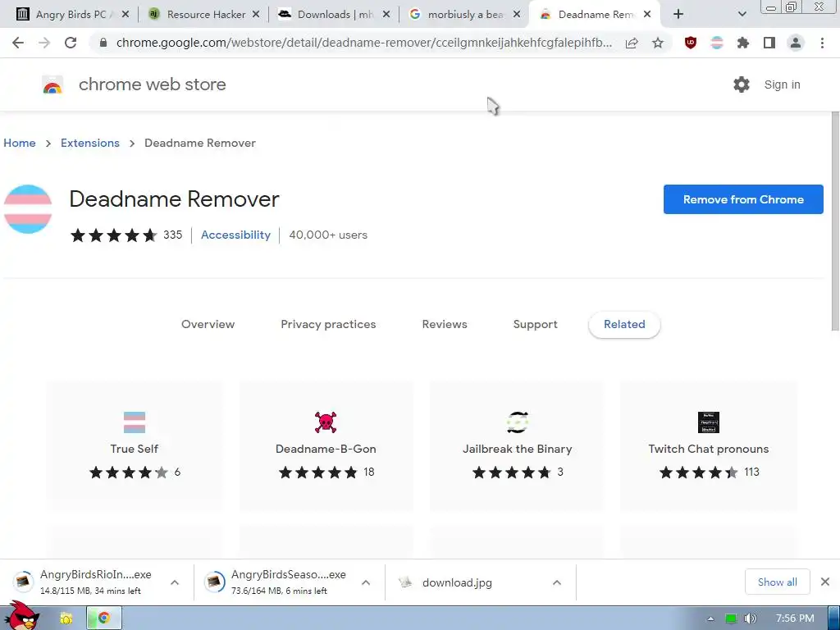Show hidden system tray icons
The image size is (840, 630).
coord(710,619)
